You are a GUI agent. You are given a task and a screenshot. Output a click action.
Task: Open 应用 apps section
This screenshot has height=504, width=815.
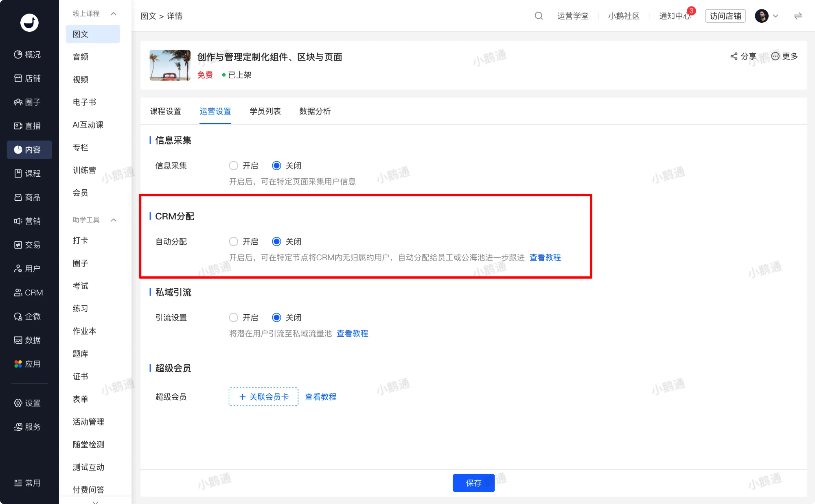tap(27, 364)
